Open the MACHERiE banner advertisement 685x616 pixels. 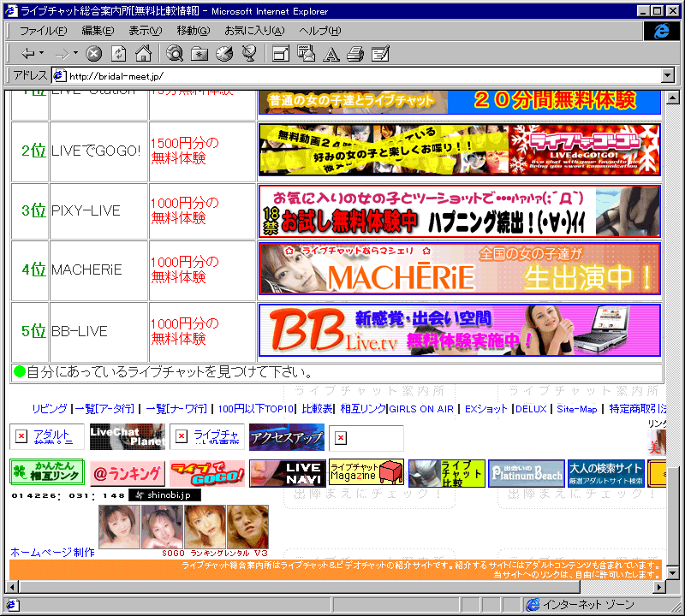[460, 269]
